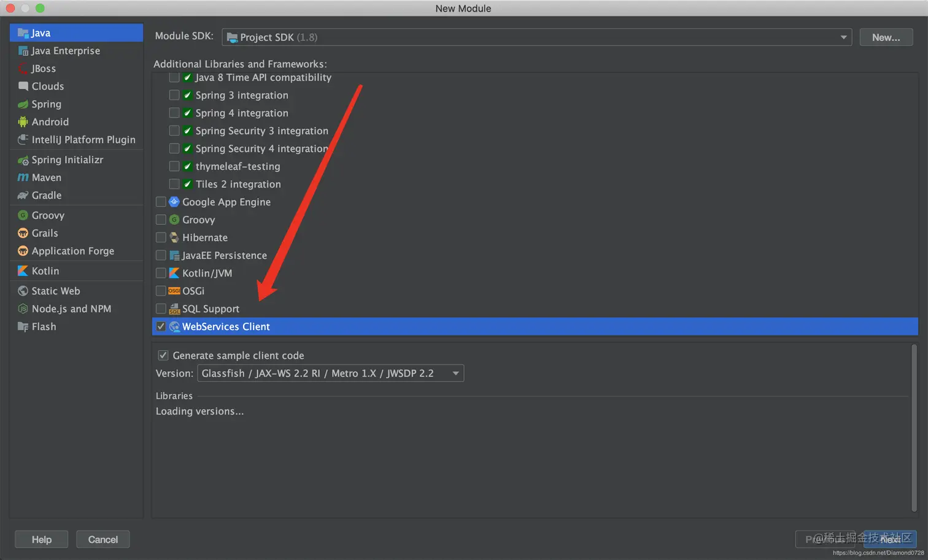
Task: Select Static Web module type
Action: coord(76,291)
